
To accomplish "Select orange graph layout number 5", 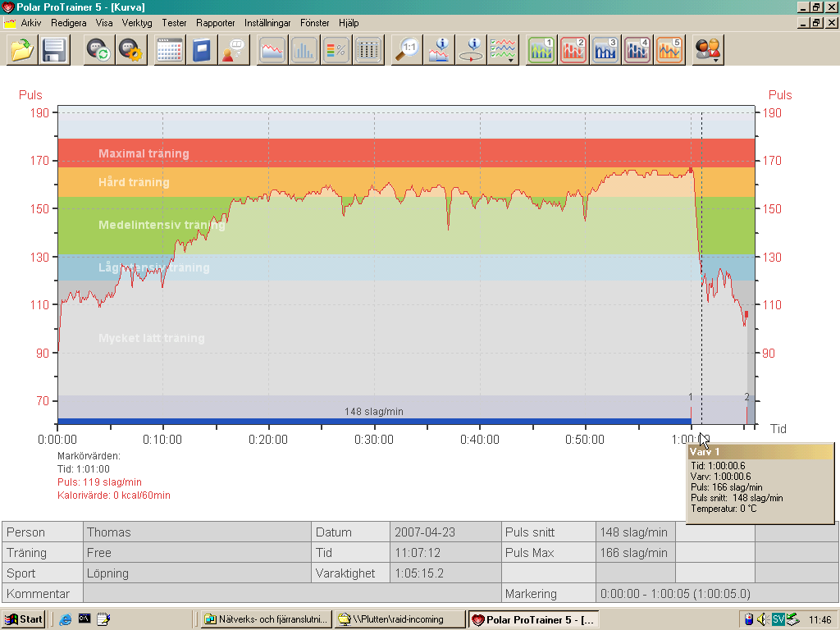I will point(669,50).
